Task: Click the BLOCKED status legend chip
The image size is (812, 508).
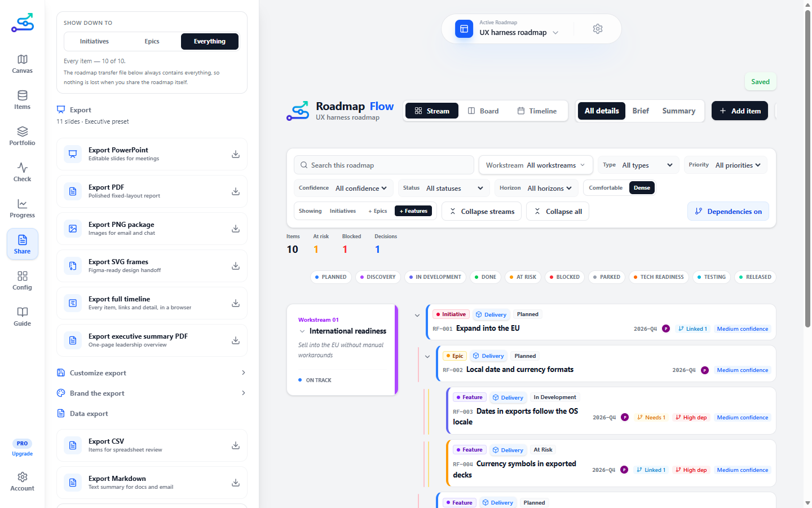Action: 564,277
